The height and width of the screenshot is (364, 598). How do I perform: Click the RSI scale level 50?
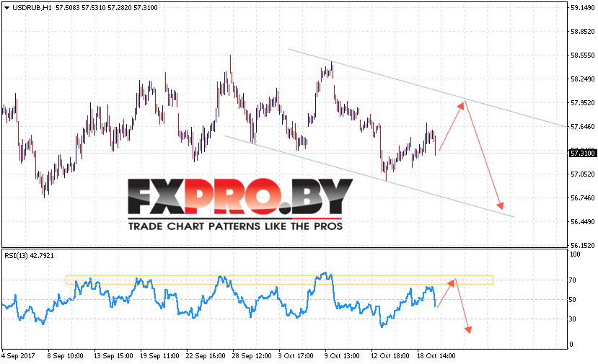[572, 300]
